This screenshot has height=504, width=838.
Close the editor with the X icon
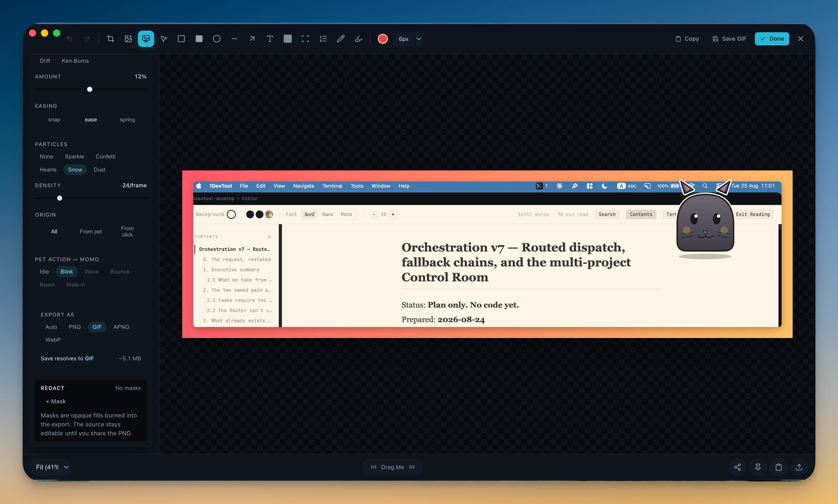pos(801,39)
